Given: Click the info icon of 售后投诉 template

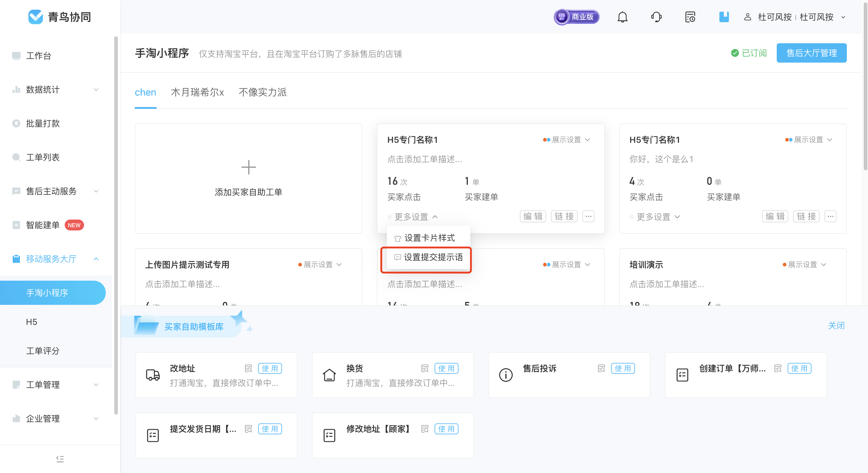Looking at the screenshot, I should pyautogui.click(x=506, y=375).
